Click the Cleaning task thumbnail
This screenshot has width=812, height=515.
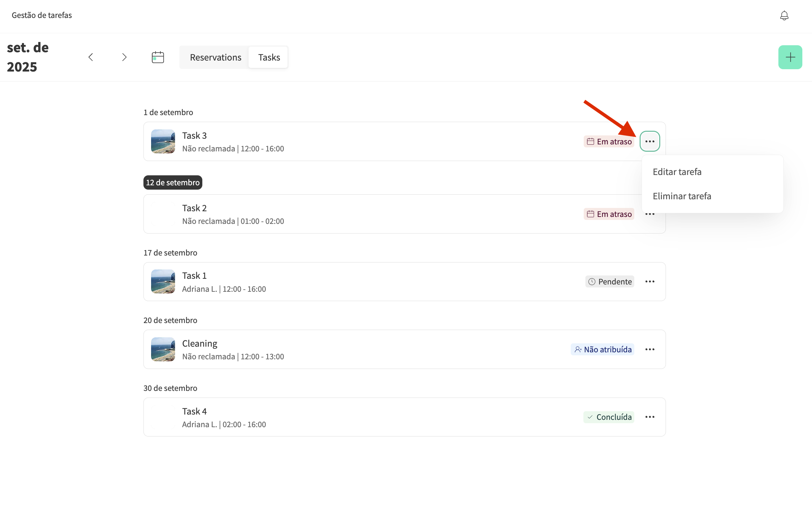pos(163,350)
